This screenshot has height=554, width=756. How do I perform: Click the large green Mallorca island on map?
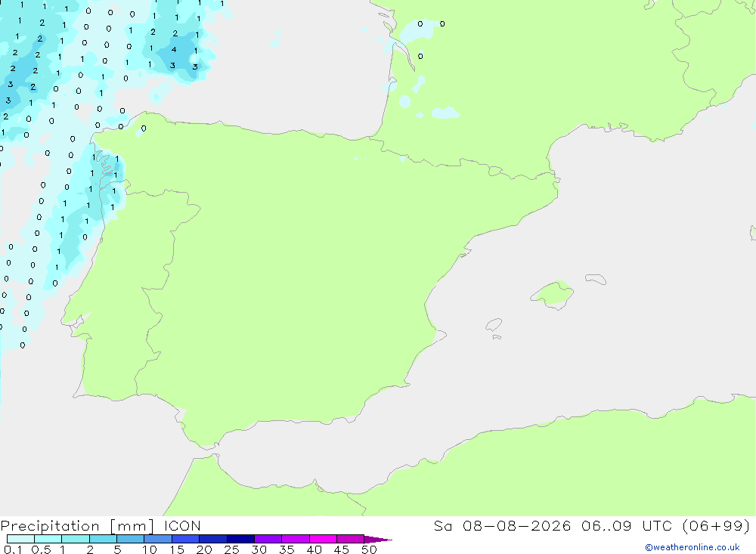tap(553, 294)
